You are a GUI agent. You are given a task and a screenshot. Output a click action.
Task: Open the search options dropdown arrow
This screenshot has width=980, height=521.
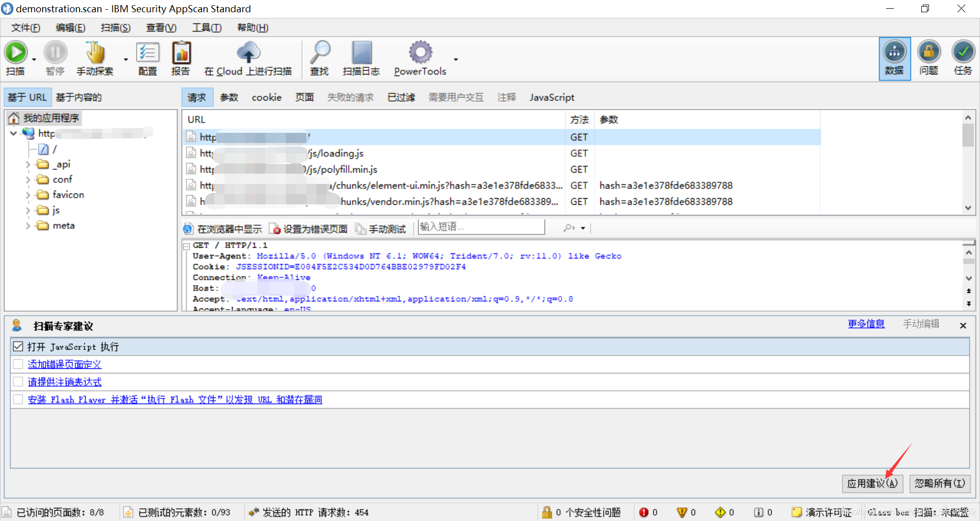coord(583,228)
